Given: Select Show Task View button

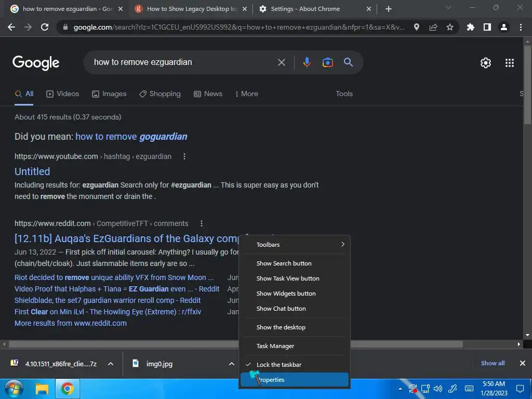Looking at the screenshot, I should coord(295,278).
